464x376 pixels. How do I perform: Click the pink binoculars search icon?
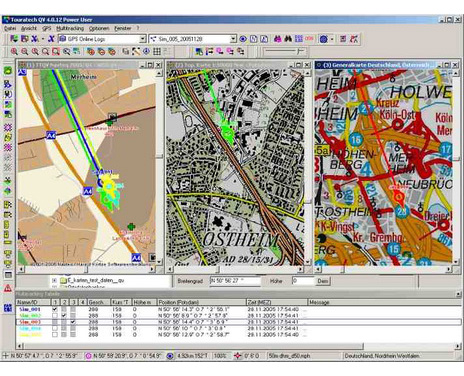tap(278, 39)
